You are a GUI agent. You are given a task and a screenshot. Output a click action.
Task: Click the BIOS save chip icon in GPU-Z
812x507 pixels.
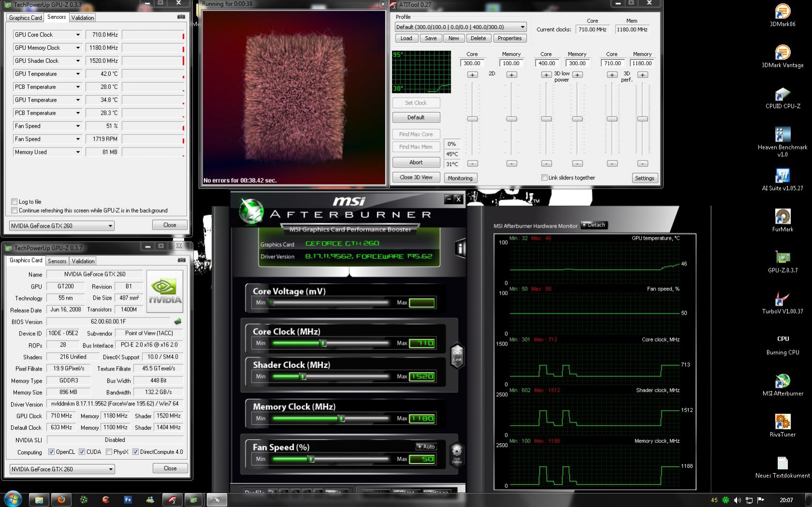coord(178,321)
